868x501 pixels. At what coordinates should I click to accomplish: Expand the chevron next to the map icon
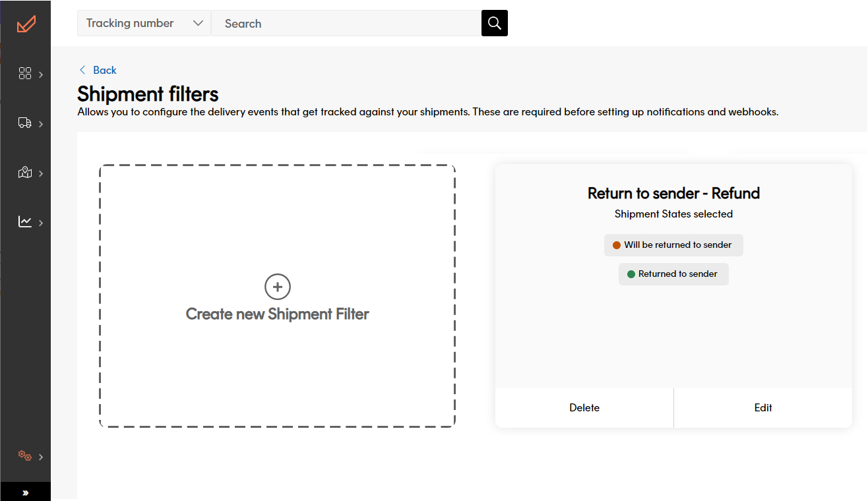coord(41,173)
